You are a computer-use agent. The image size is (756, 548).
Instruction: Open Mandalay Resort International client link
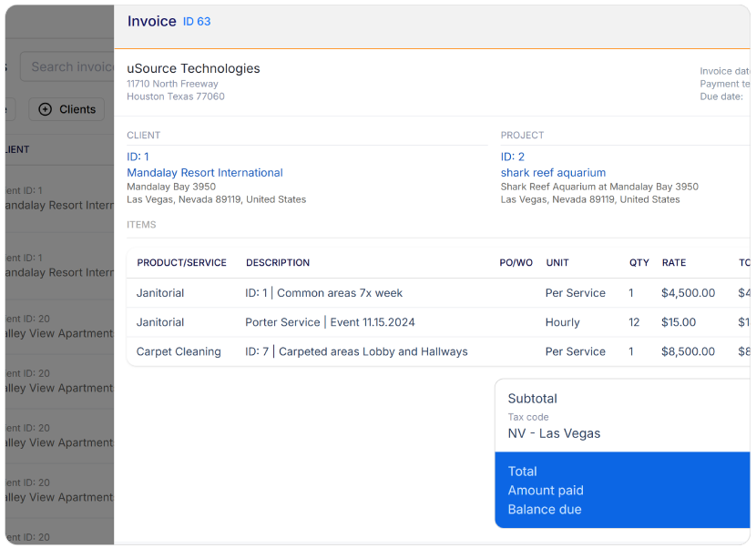tap(205, 173)
